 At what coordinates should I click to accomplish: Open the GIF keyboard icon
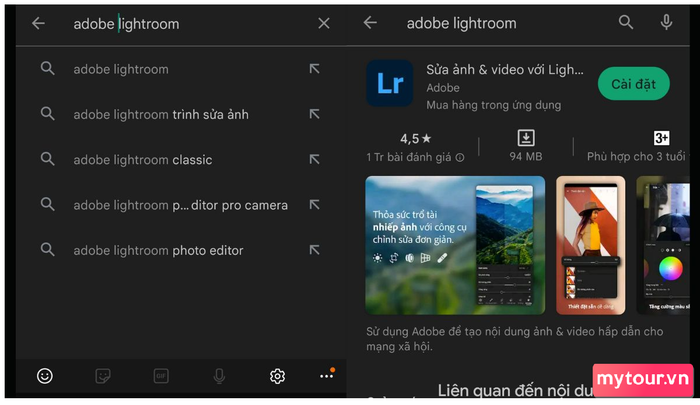click(161, 376)
